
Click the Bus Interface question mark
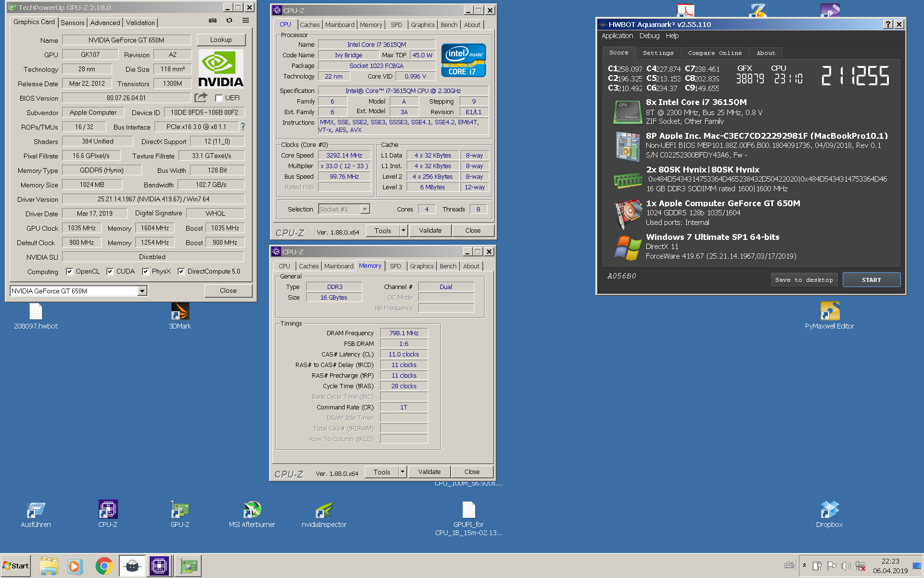243,127
